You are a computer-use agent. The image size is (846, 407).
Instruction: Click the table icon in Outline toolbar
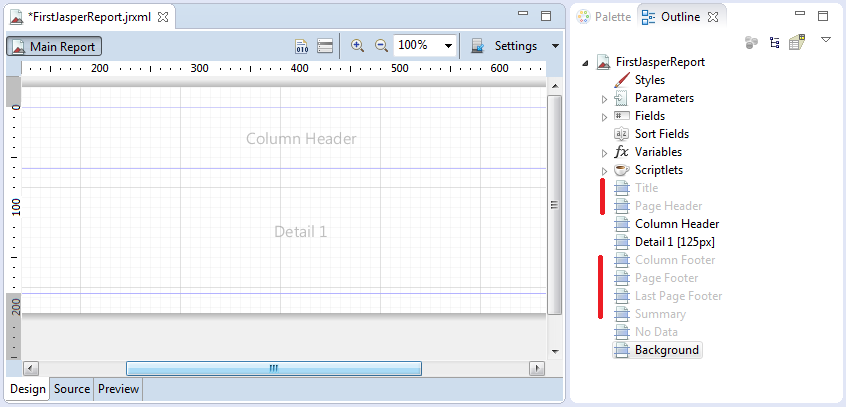click(797, 42)
